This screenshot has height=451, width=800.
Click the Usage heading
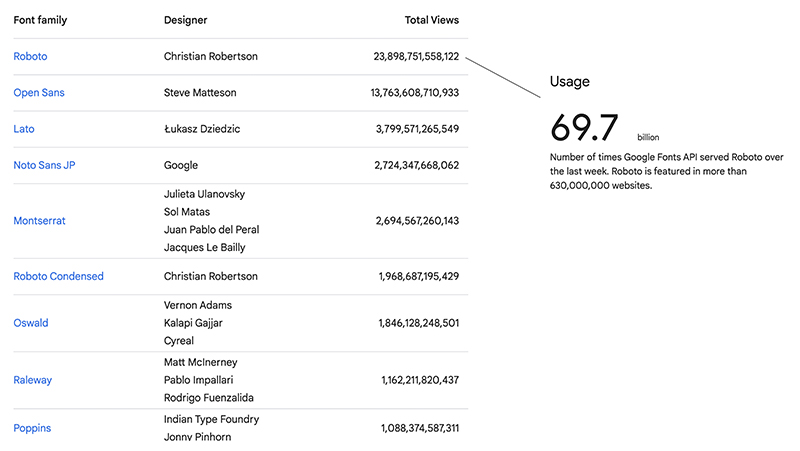[x=570, y=82]
